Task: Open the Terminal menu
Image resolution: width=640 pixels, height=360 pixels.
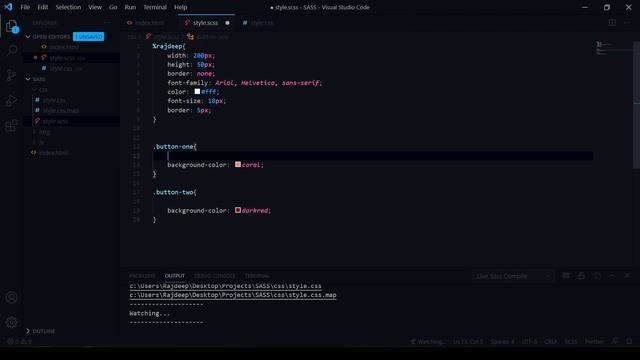Action: [155, 7]
